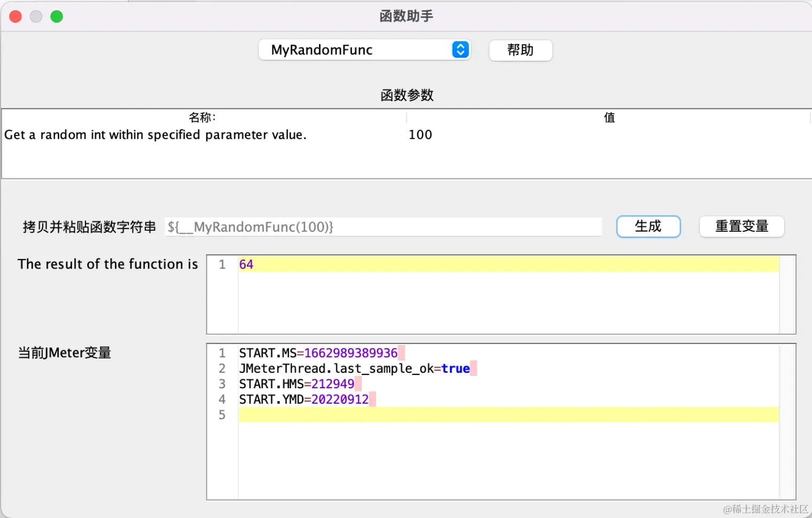This screenshot has height=518, width=812.
Task: Click line number 1 in result area
Action: 222,264
